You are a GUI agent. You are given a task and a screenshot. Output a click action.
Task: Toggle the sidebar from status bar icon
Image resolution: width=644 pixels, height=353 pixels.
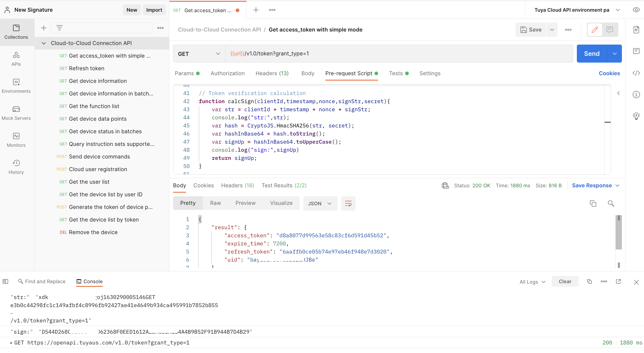(x=5, y=282)
